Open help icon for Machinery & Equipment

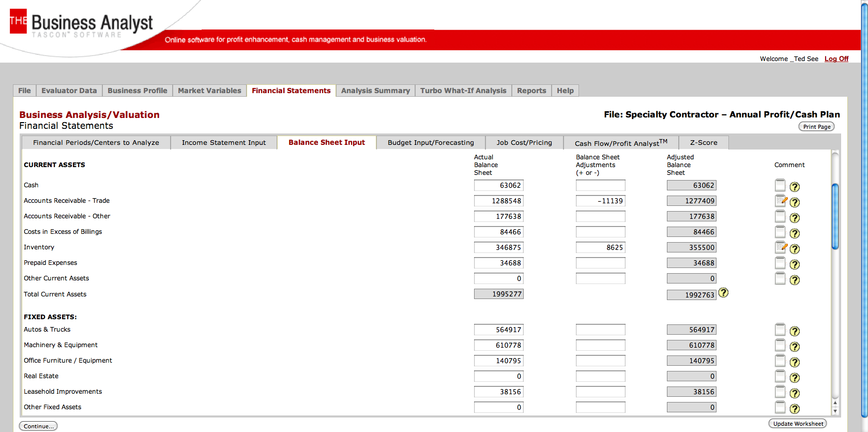795,347
